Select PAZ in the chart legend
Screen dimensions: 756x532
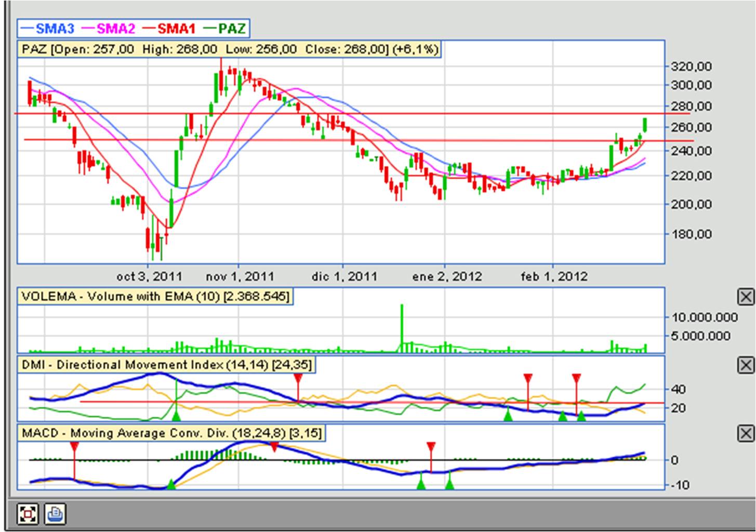click(225, 29)
